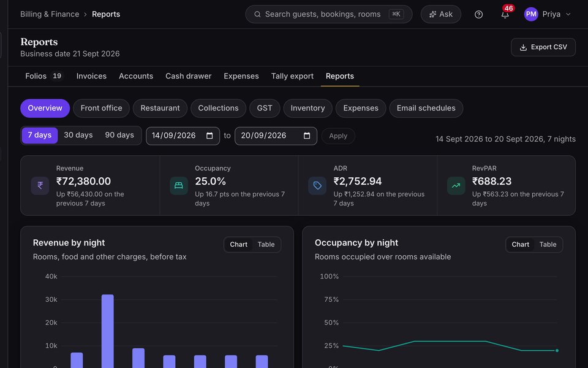Image resolution: width=588 pixels, height=368 pixels.
Task: Click the Folios count badge 19
Action: pos(57,76)
